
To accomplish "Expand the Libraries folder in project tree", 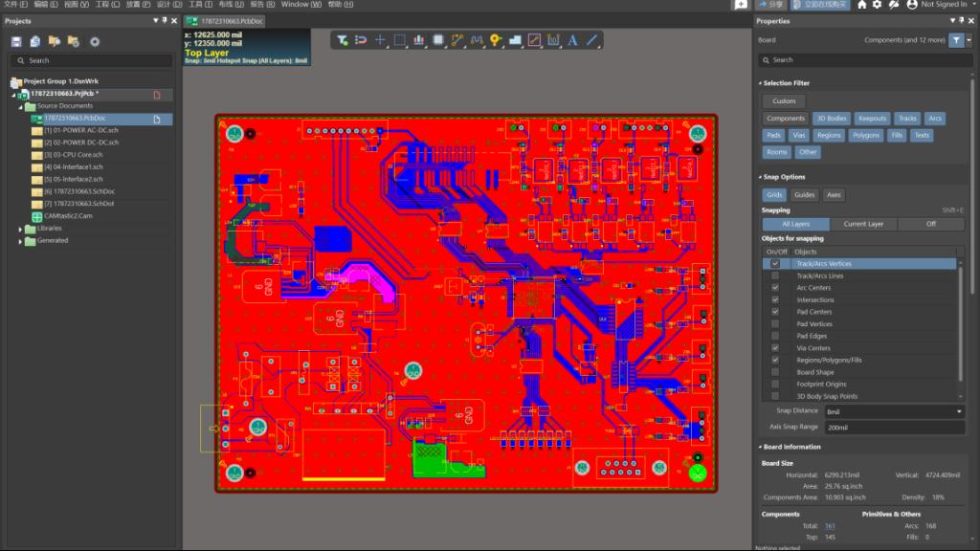I will point(21,229).
